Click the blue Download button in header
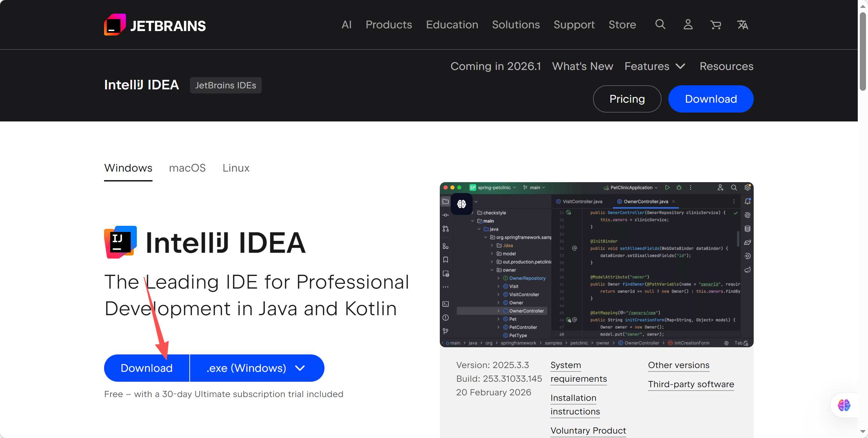868x438 pixels. point(711,99)
